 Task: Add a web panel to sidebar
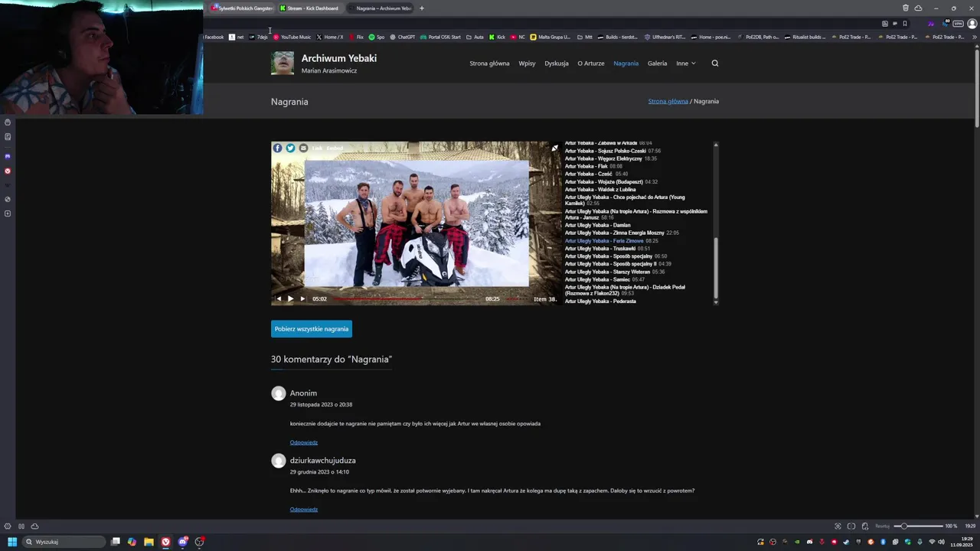pyautogui.click(x=8, y=214)
